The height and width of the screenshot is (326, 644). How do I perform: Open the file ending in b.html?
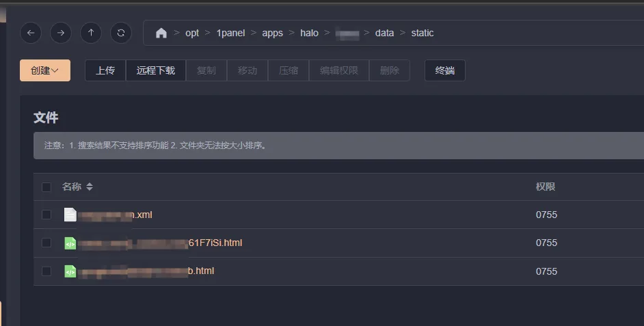coord(146,271)
